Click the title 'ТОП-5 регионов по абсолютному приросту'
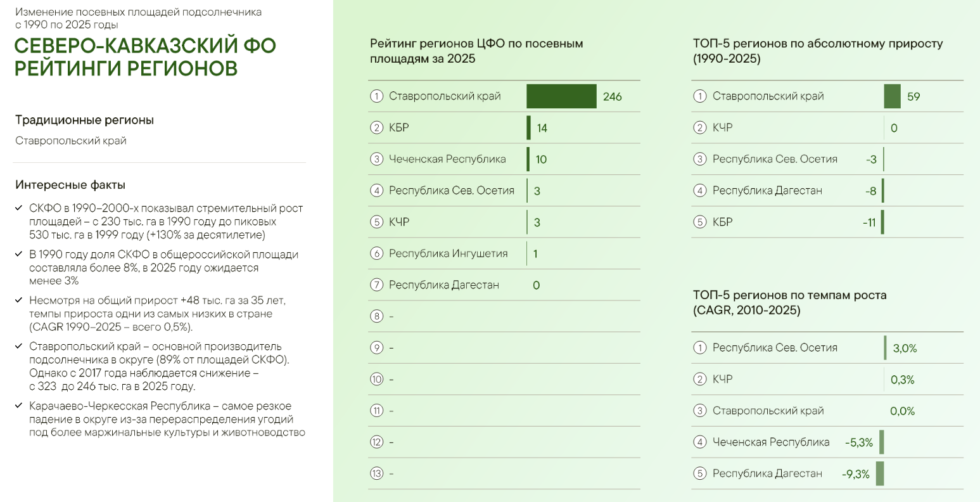Screen dimensions: 980x502 point(818,44)
